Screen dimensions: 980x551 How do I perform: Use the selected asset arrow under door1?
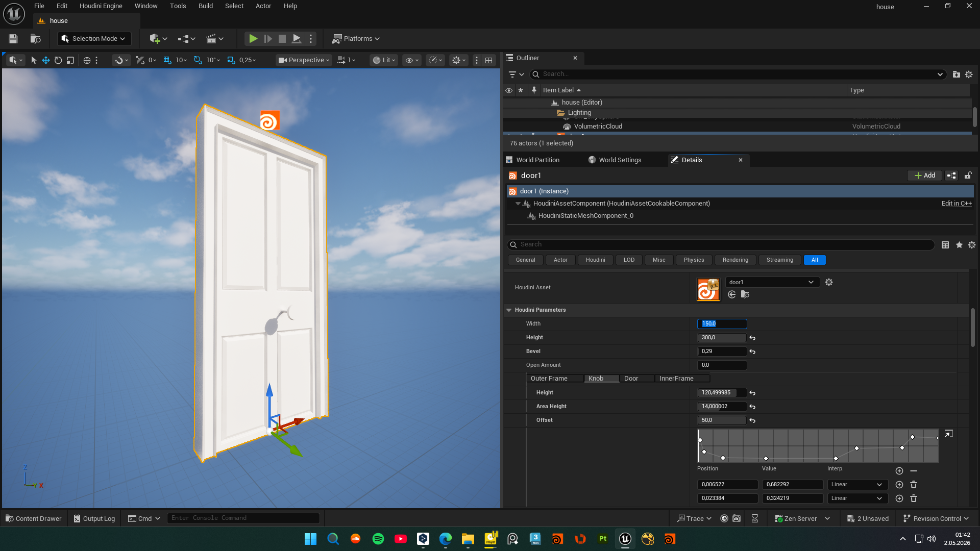click(x=731, y=295)
